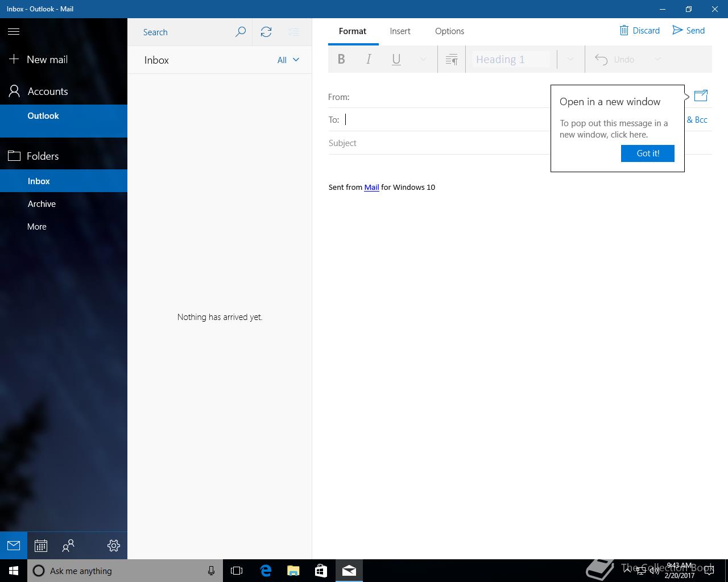The height and width of the screenshot is (582, 728).
Task: Click the To recipient field
Action: [446, 119]
